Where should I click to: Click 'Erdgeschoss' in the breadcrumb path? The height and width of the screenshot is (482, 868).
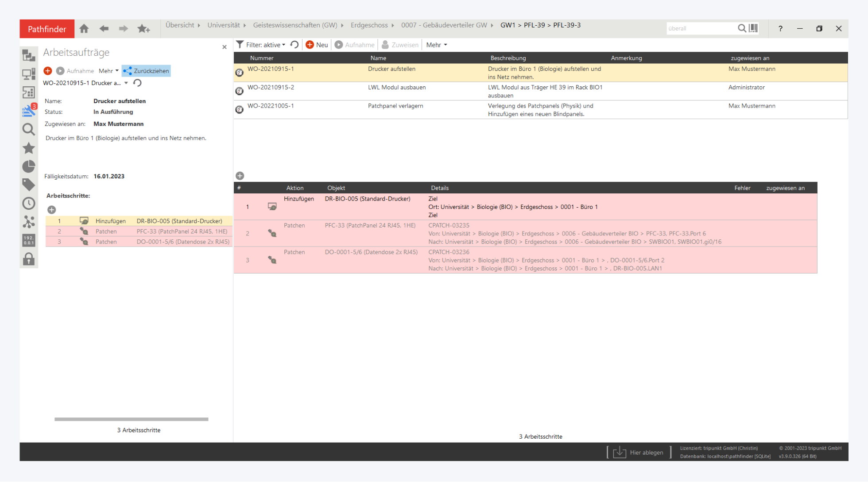[369, 25]
